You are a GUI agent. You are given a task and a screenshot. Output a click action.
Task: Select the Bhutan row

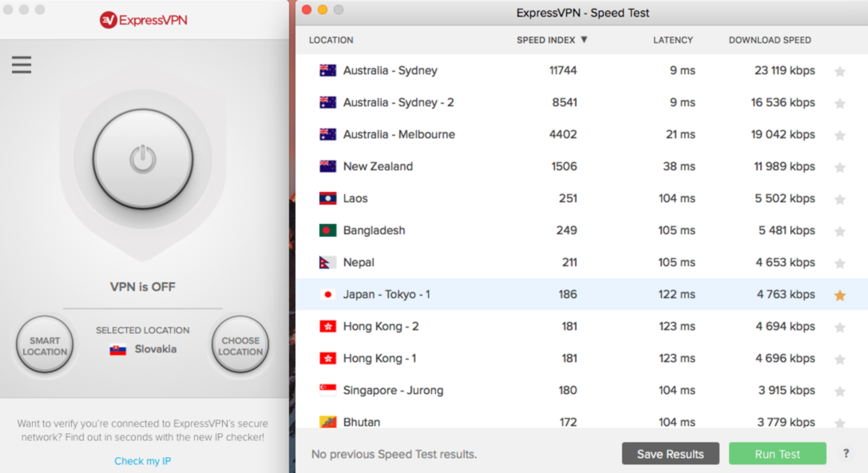(x=582, y=419)
